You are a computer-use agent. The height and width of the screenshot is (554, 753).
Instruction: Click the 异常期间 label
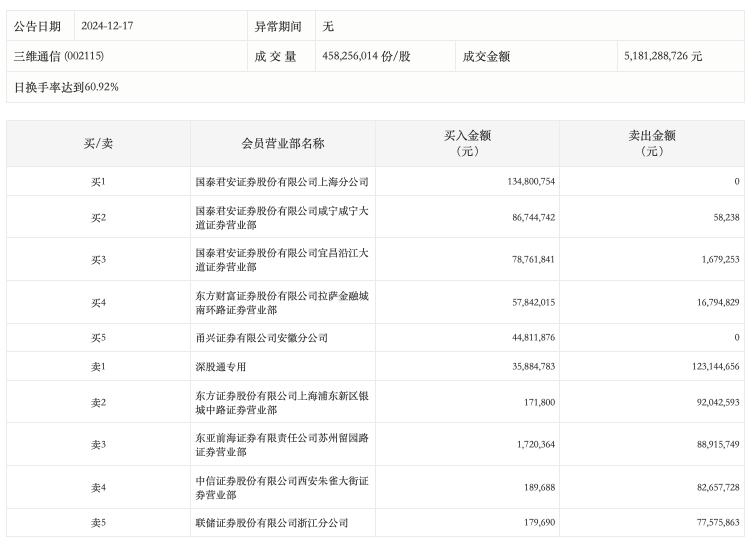click(278, 26)
